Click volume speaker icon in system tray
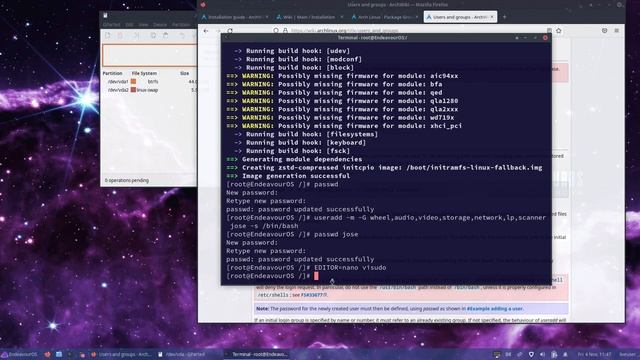Image resolution: width=640 pixels, height=360 pixels. [x=542, y=354]
